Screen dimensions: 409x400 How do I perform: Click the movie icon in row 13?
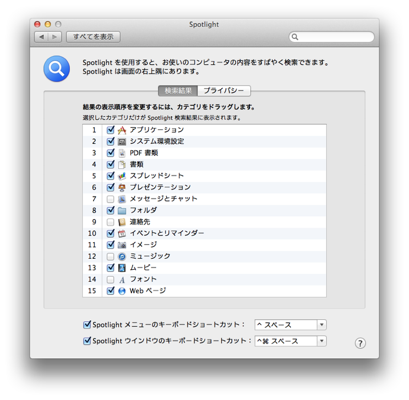(x=122, y=268)
